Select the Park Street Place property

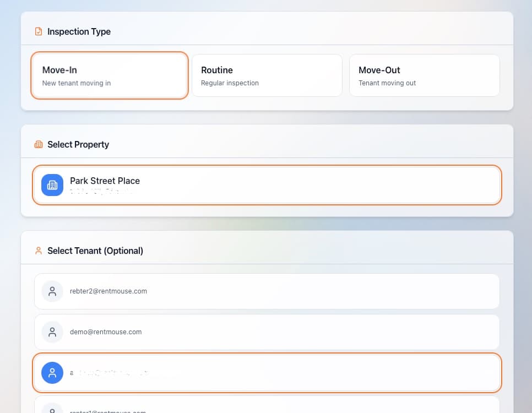[x=267, y=185]
